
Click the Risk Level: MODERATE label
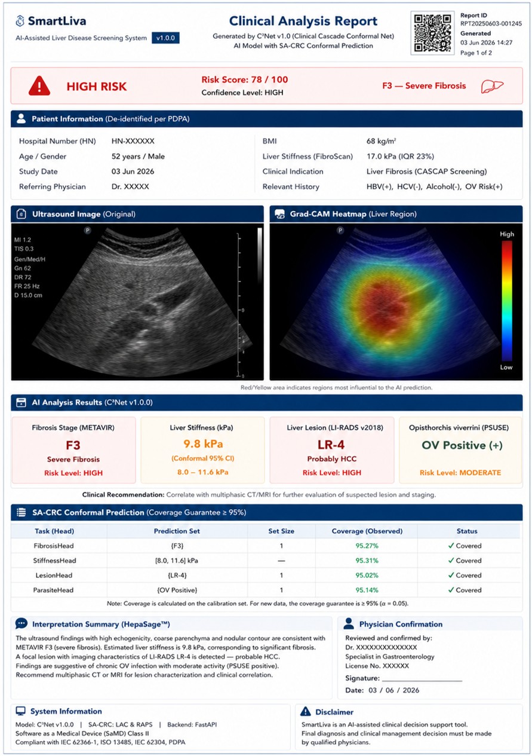pyautogui.click(x=460, y=473)
